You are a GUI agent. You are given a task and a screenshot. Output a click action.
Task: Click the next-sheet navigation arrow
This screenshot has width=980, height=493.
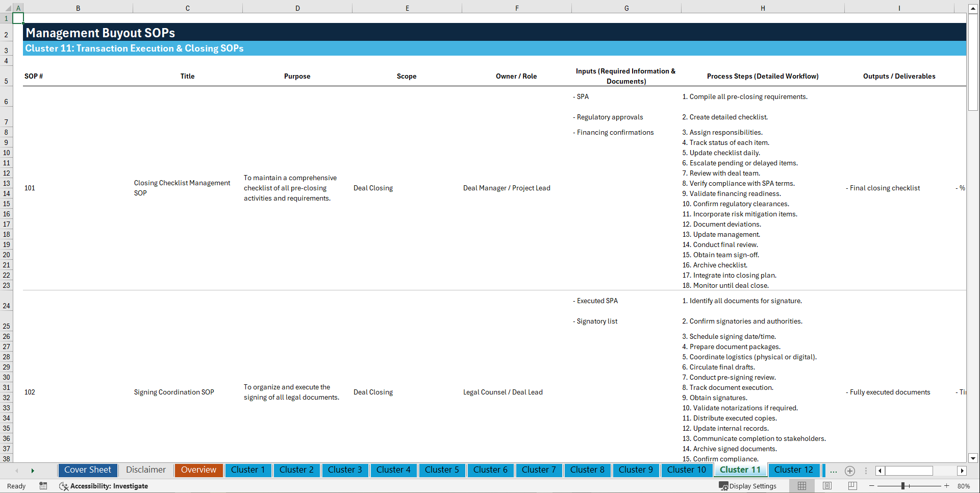pos(33,471)
